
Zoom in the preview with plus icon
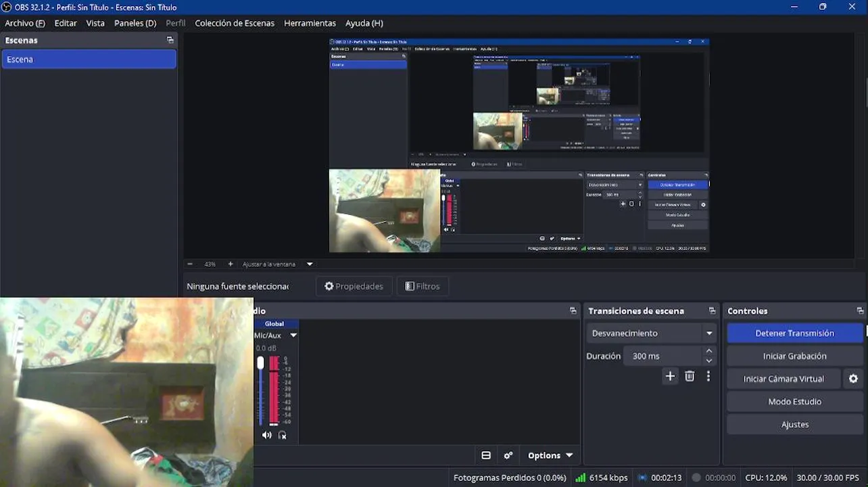tap(230, 264)
